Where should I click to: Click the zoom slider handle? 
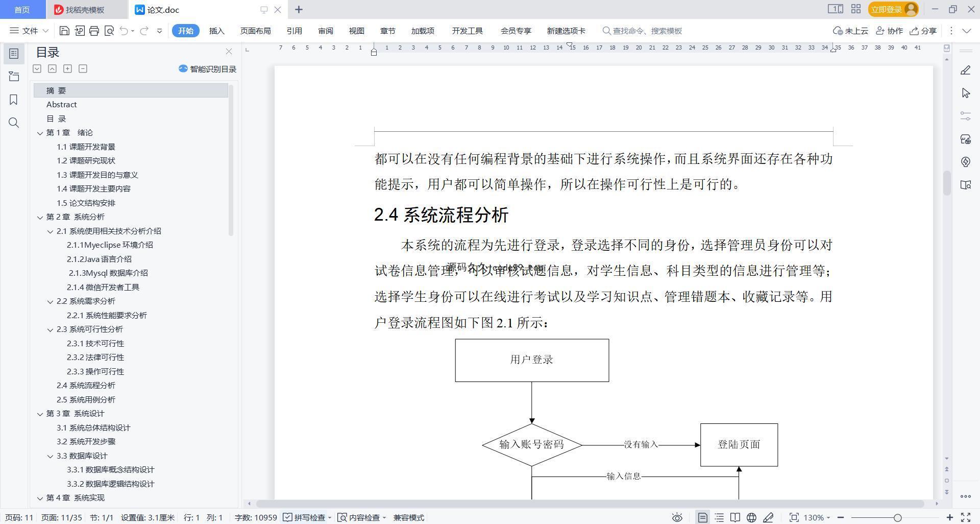pyautogui.click(x=897, y=517)
